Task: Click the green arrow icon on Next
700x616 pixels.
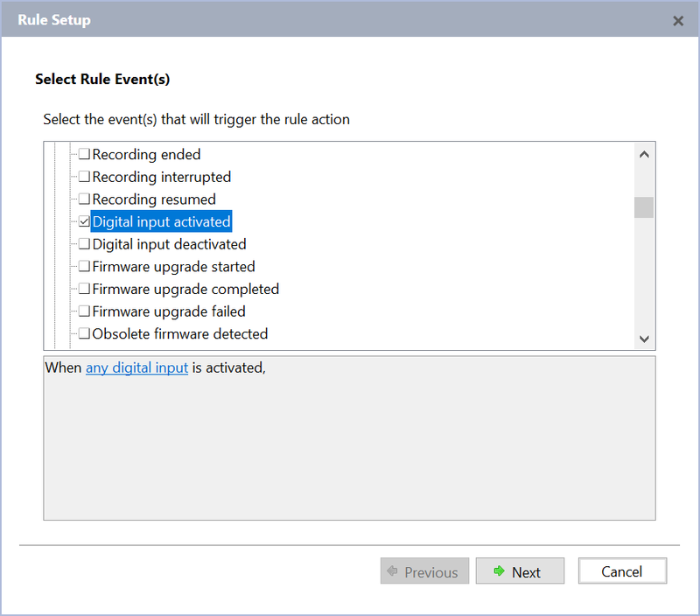Action: pyautogui.click(x=500, y=571)
